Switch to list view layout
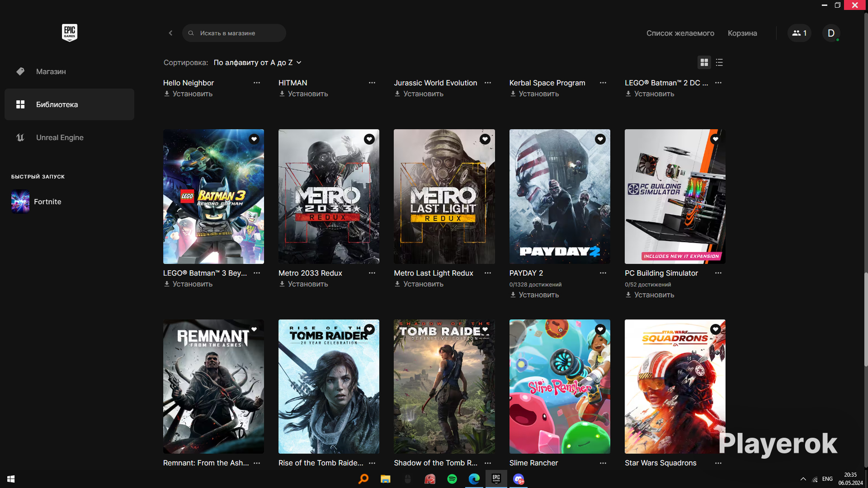 tap(719, 62)
